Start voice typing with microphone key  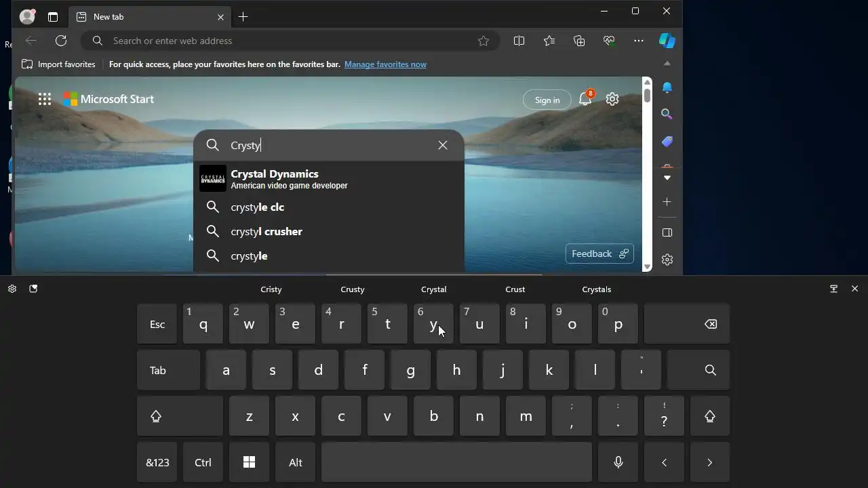pos(618,462)
